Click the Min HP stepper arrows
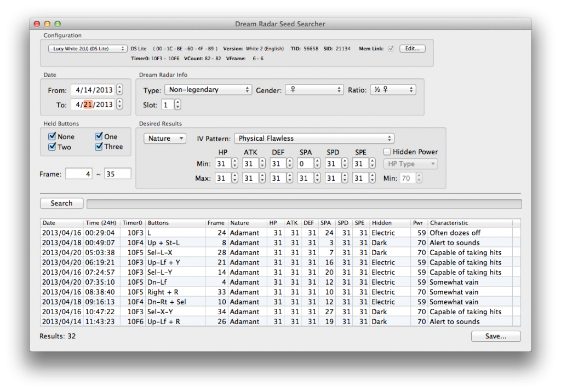This screenshot has height=392, width=561. coord(234,164)
